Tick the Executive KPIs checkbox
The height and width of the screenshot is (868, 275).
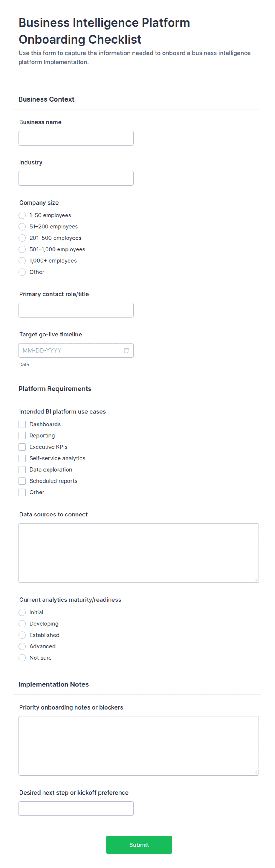(22, 447)
